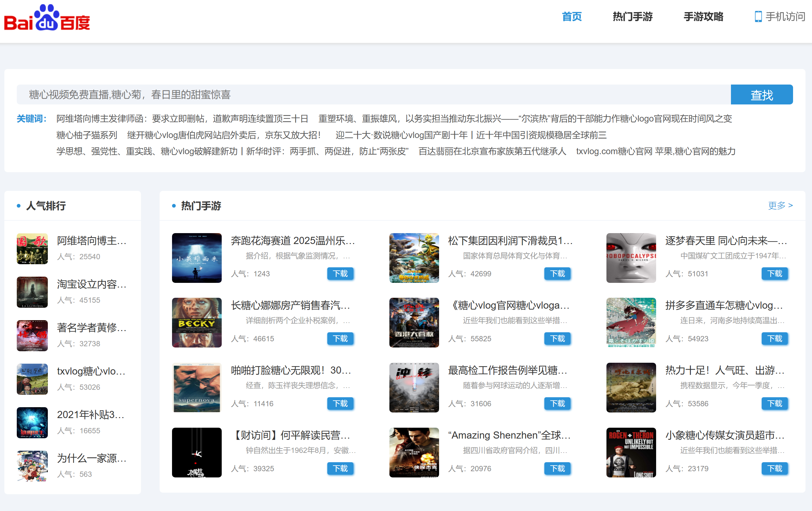The height and width of the screenshot is (511, 812).
Task: Open the 糖心柚子猫系列 keyword link
Action: [x=87, y=135]
